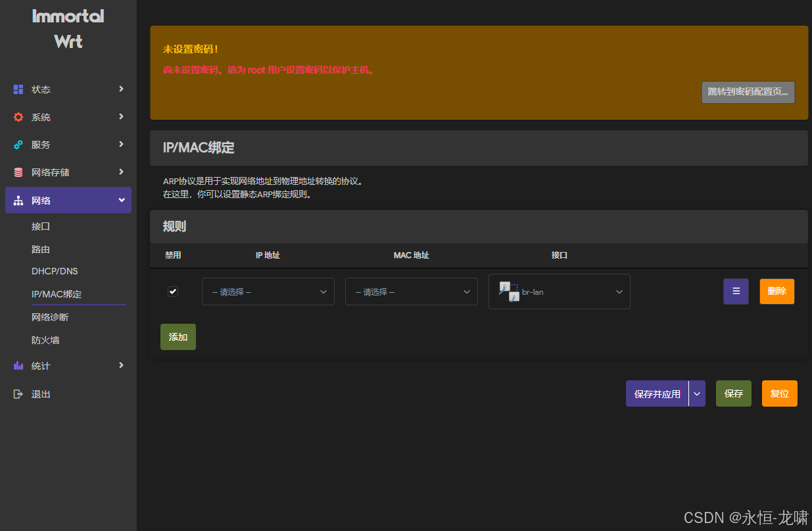
Task: Open 防火墙 submenu item
Action: (x=45, y=340)
